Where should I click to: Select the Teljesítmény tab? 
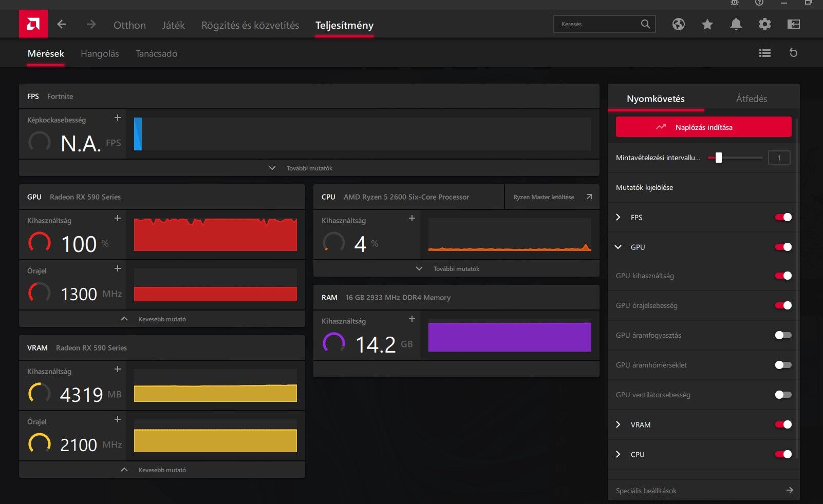point(344,25)
